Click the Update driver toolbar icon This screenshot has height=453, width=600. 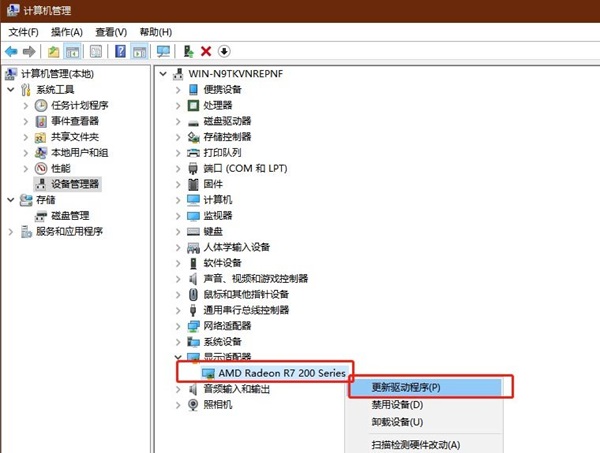pos(188,51)
